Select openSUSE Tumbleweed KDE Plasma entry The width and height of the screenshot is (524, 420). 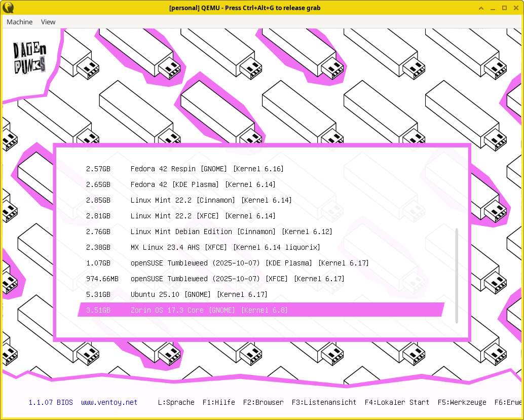[x=249, y=263]
